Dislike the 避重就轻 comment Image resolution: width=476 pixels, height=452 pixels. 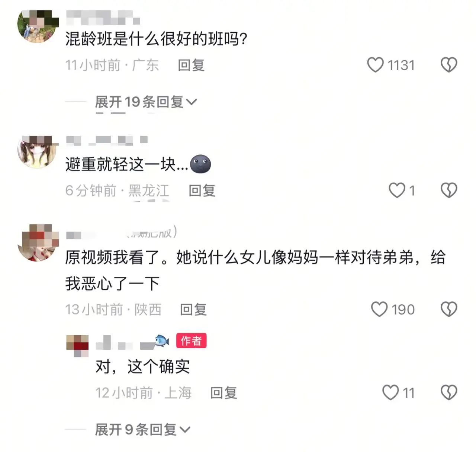[449, 190]
